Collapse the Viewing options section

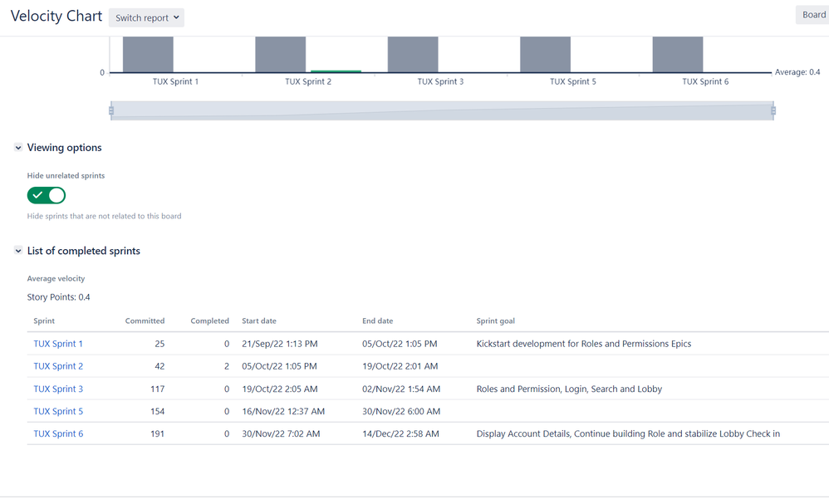[x=18, y=148]
